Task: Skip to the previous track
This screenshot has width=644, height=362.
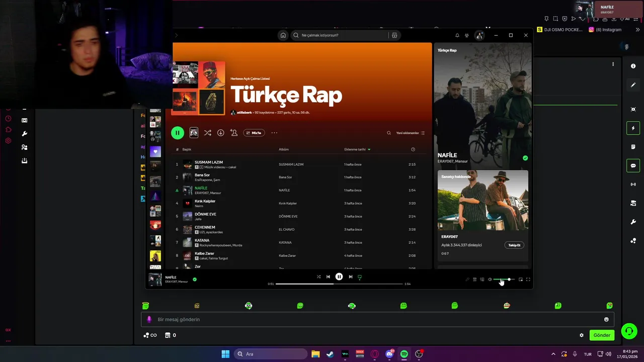Action: click(x=328, y=277)
